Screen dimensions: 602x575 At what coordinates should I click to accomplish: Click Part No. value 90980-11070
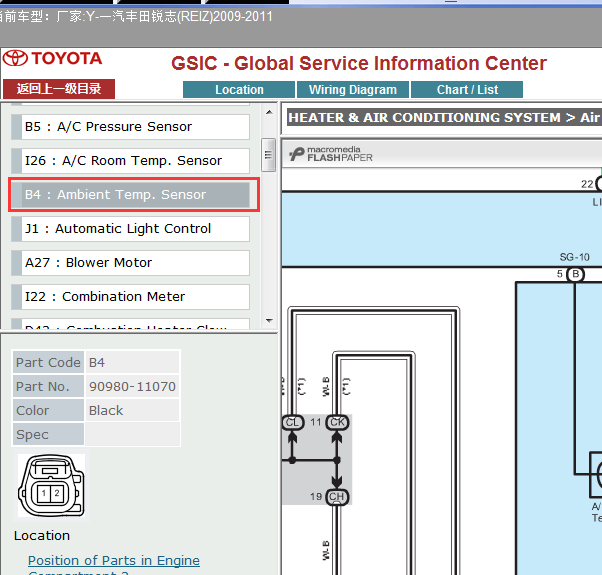(x=132, y=386)
